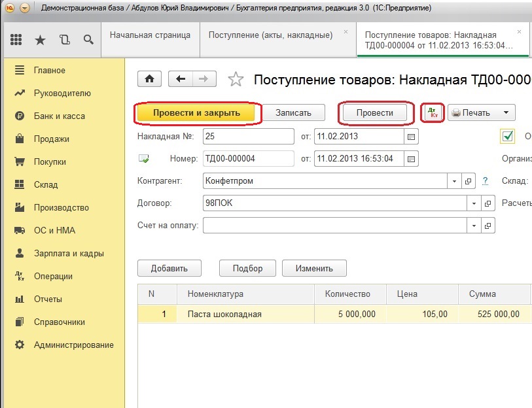Open Контрагент card icon
This screenshot has height=408, width=532.
click(469, 181)
